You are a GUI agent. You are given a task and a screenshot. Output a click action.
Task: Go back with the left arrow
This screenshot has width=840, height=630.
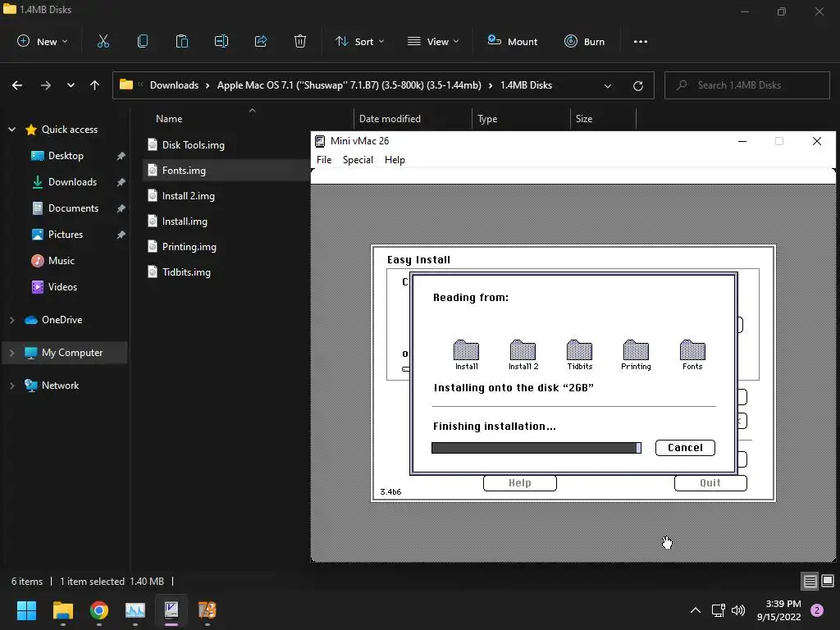17,85
